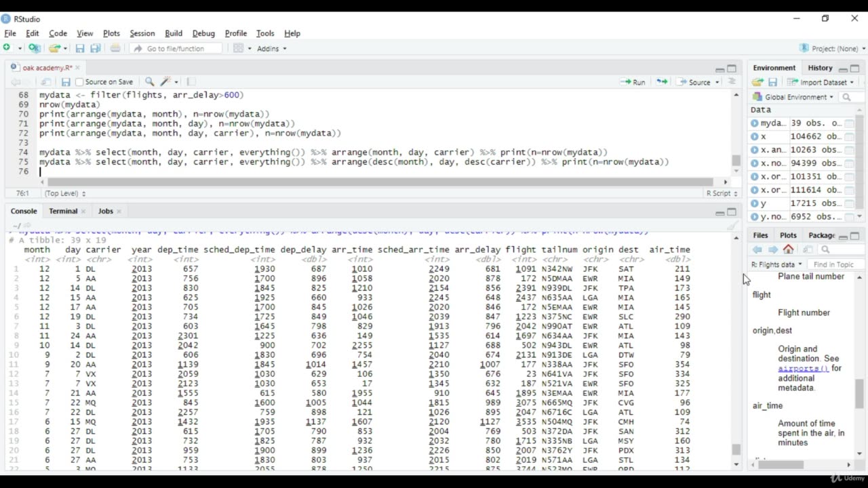Open (Top Level) scope navigator
868x488 pixels.
[x=64, y=193]
